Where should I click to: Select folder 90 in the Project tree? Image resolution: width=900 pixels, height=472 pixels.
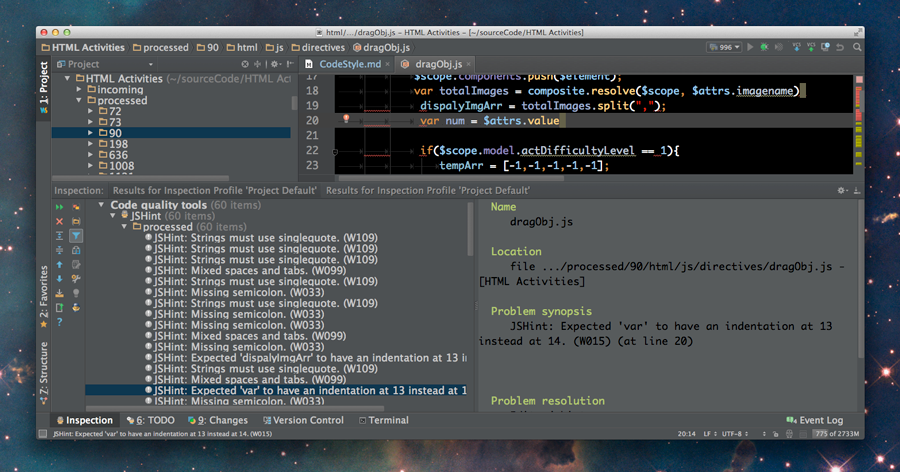coord(171,133)
